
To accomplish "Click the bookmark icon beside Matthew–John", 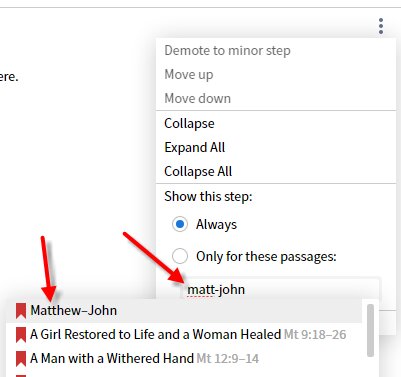I will click(x=21, y=311).
